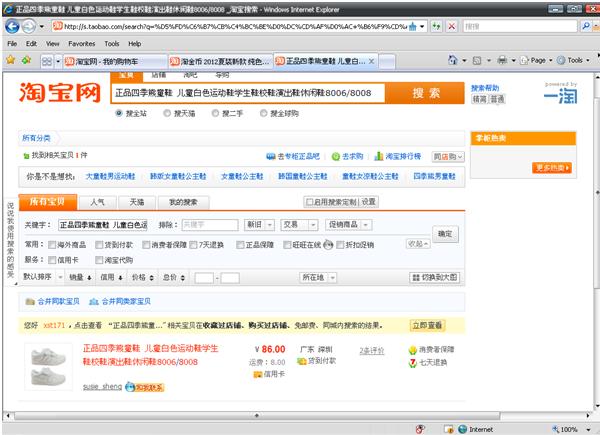This screenshot has width=600, height=435.
Task: Open the 交易 dropdown
Action: pyautogui.click(x=299, y=225)
